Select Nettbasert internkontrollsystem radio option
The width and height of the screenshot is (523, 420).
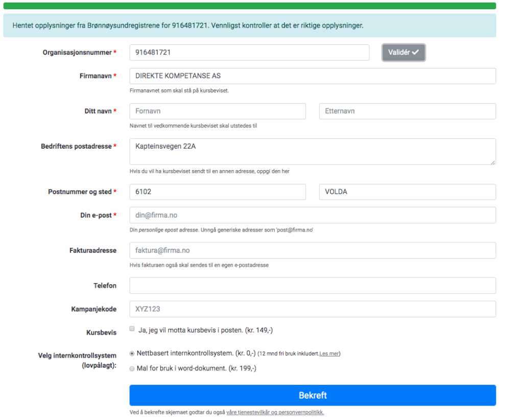pyautogui.click(x=132, y=353)
